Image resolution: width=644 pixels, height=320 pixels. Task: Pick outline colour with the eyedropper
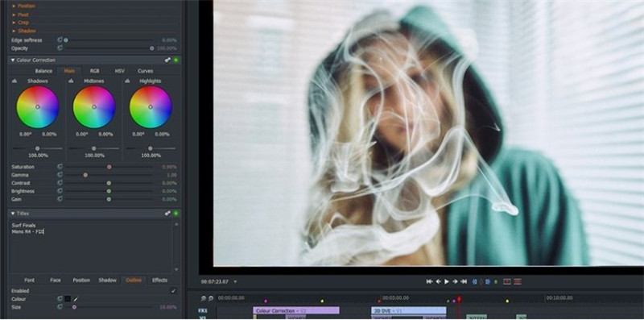[76, 299]
